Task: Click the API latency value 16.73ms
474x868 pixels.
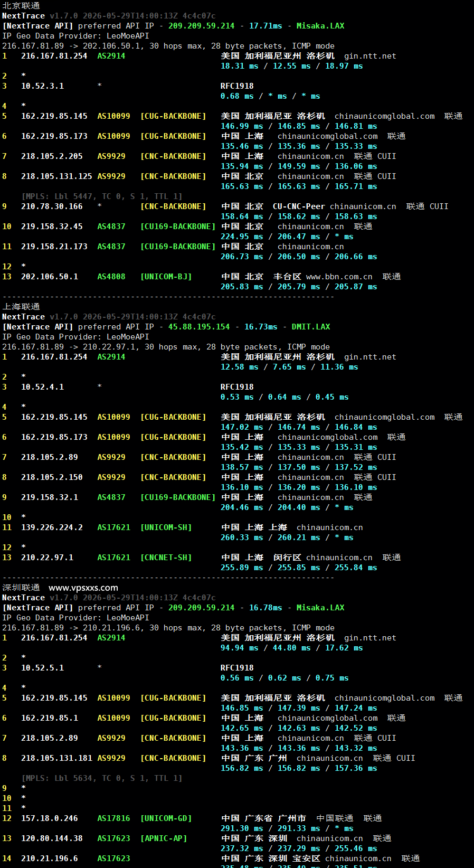Action: pos(261,327)
